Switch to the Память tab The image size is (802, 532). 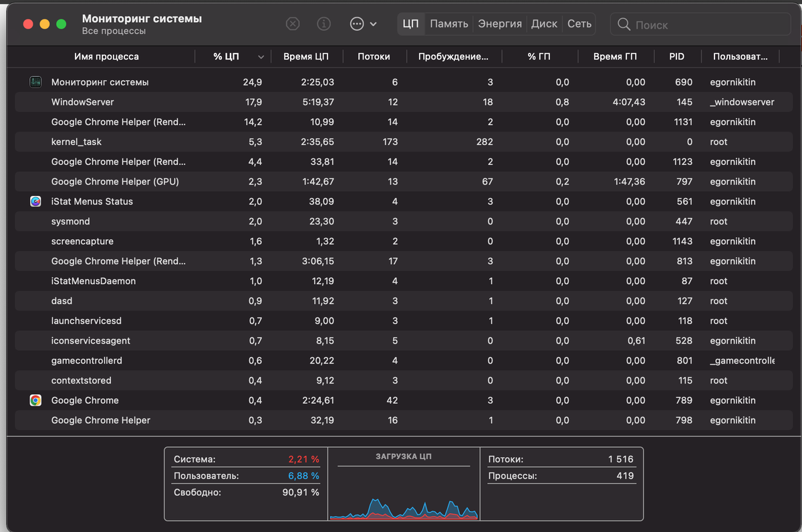coord(449,24)
